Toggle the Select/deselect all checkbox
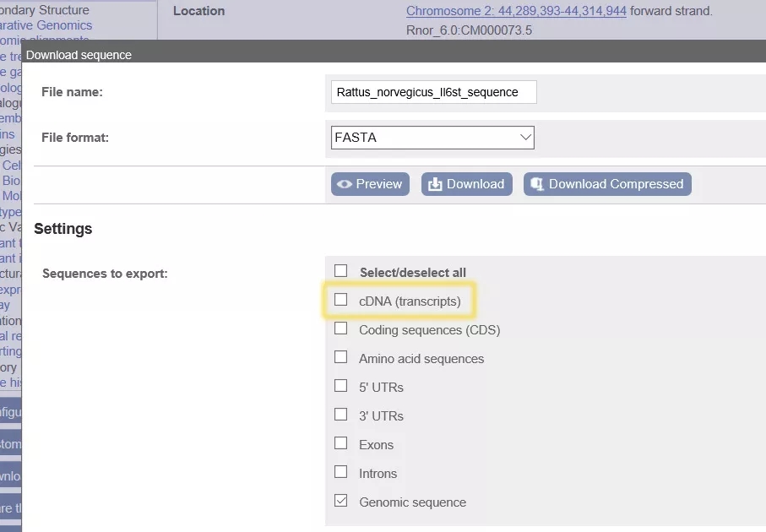This screenshot has width=766, height=532. click(x=341, y=271)
